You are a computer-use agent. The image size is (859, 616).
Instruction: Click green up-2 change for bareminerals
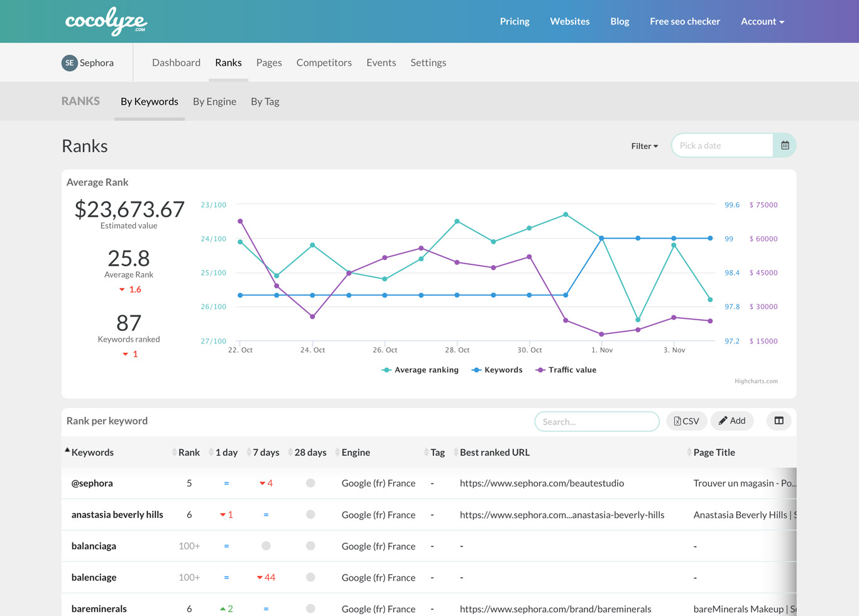(226, 609)
